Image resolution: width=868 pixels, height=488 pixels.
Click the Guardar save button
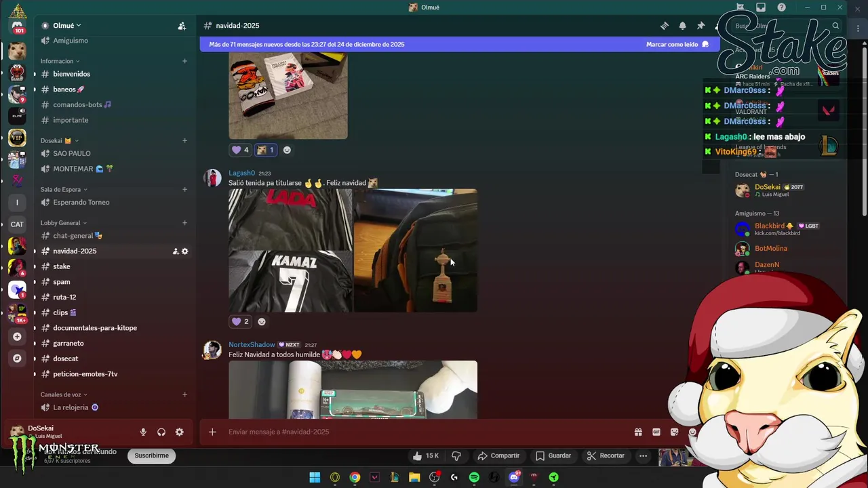[x=553, y=455]
